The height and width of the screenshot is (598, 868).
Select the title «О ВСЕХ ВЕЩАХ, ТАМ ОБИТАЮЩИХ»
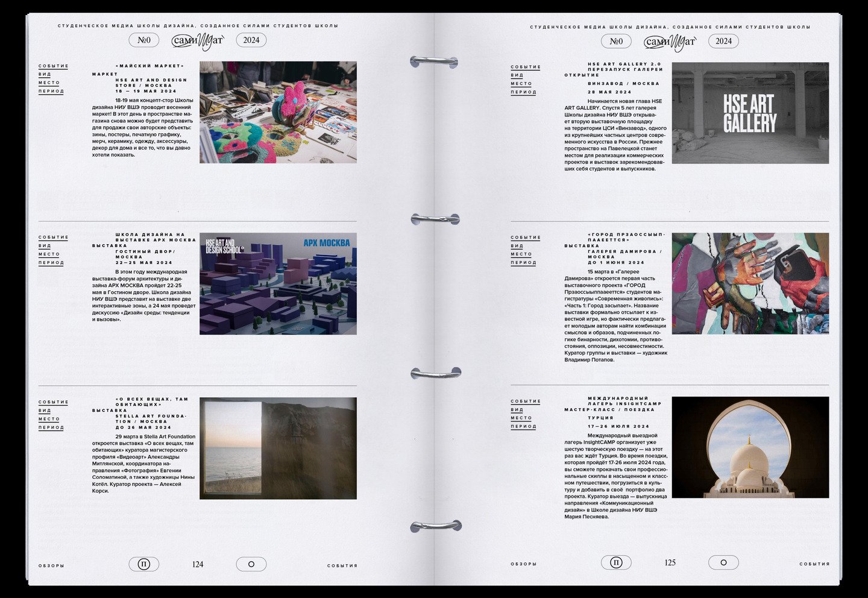coord(151,401)
